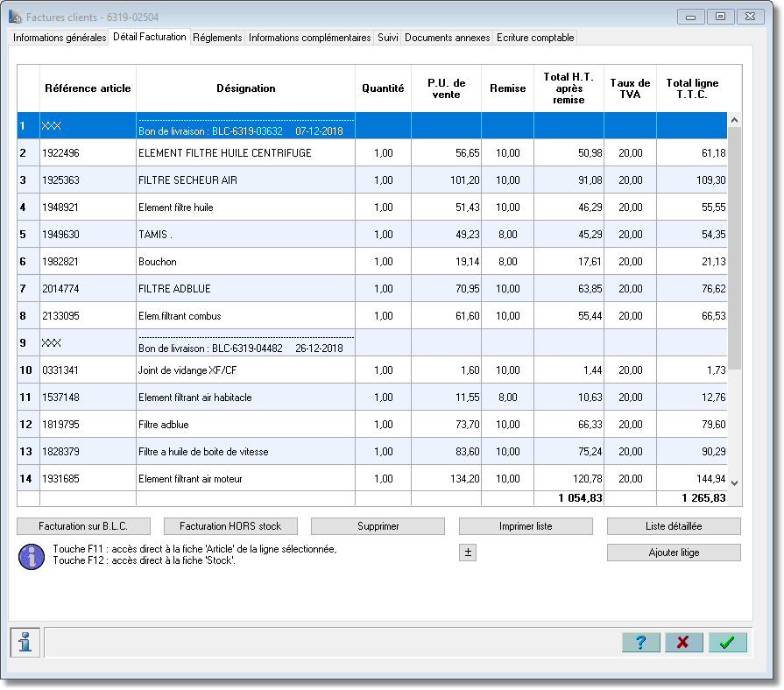
Task: Select Element filtrant air moteur row
Action: click(372, 479)
